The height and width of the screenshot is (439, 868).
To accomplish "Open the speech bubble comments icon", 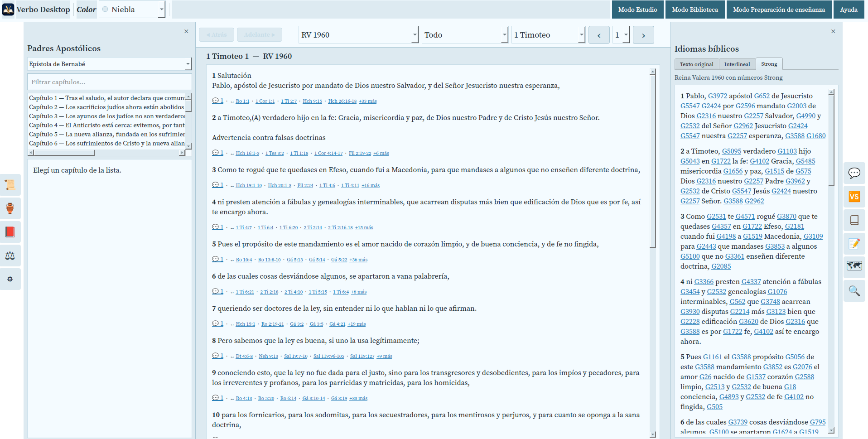I will (x=854, y=173).
